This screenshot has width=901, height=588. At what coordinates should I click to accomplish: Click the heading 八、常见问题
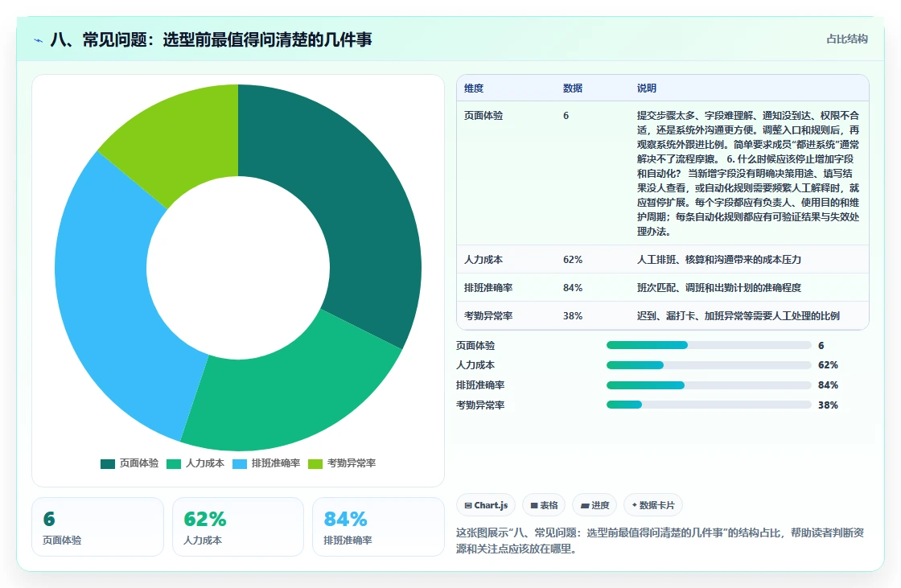pos(212,39)
